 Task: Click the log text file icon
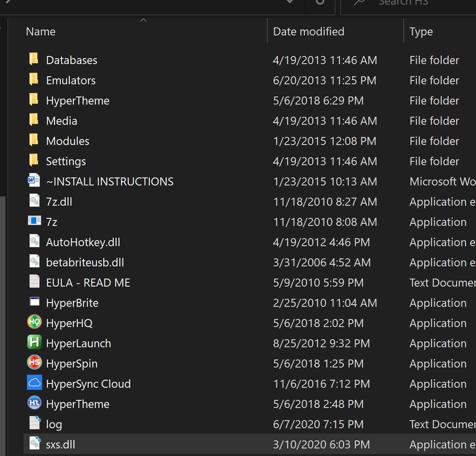pos(35,423)
